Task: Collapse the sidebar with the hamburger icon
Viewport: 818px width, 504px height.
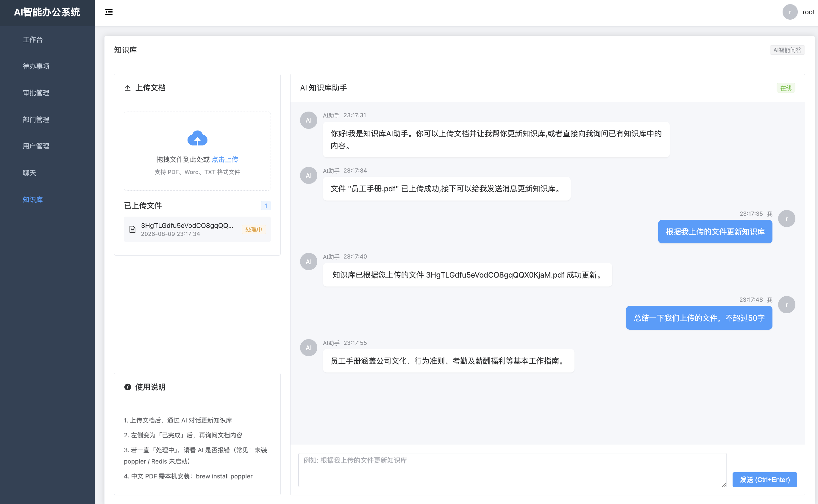Action: pos(109,12)
